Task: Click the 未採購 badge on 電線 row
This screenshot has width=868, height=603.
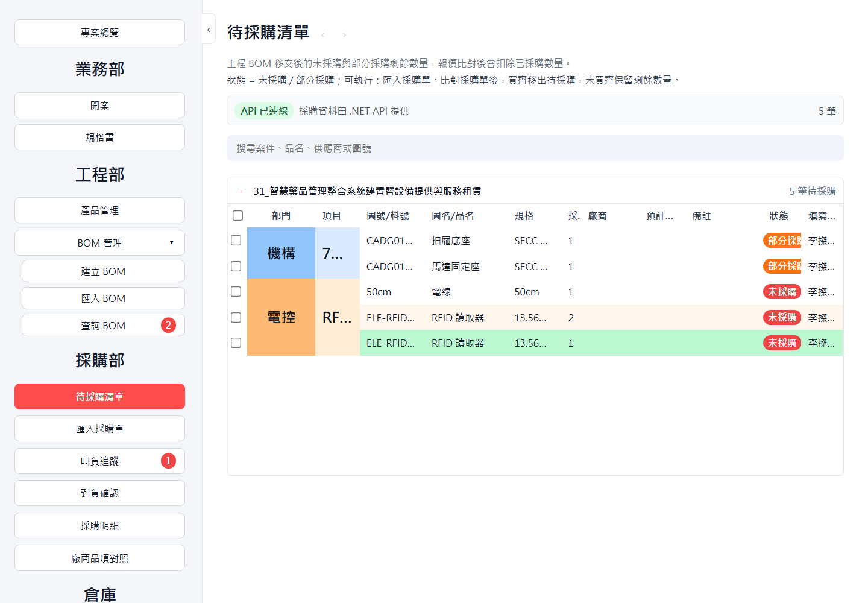Action: pos(782,291)
